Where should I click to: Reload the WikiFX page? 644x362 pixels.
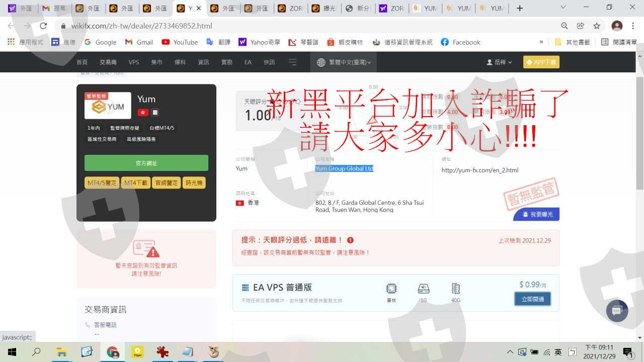click(43, 26)
